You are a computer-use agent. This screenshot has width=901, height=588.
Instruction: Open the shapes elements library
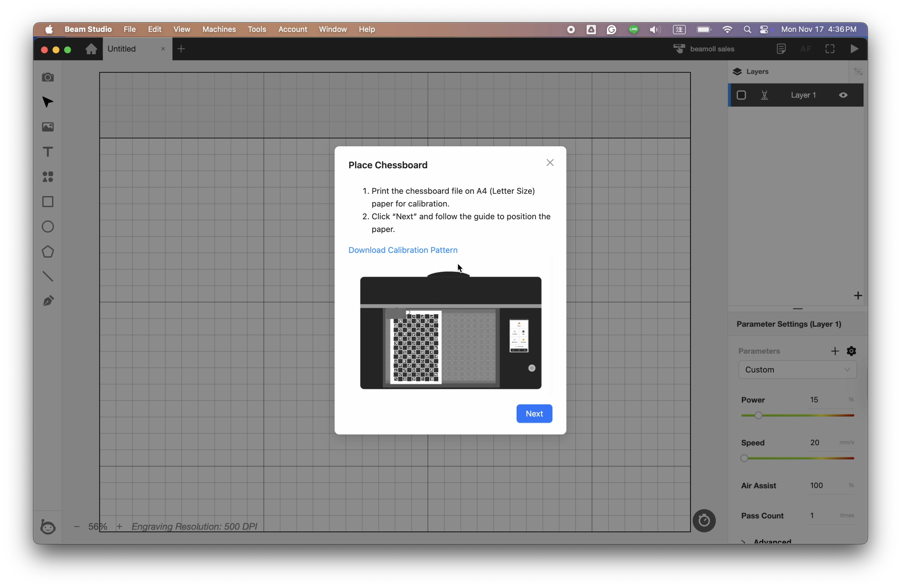[x=48, y=177]
